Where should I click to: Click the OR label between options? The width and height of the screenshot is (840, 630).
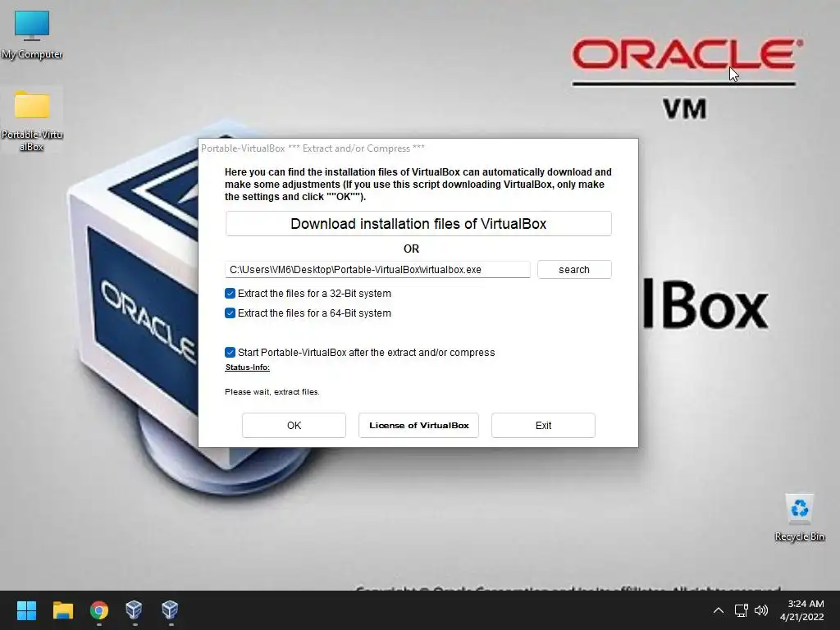point(412,249)
